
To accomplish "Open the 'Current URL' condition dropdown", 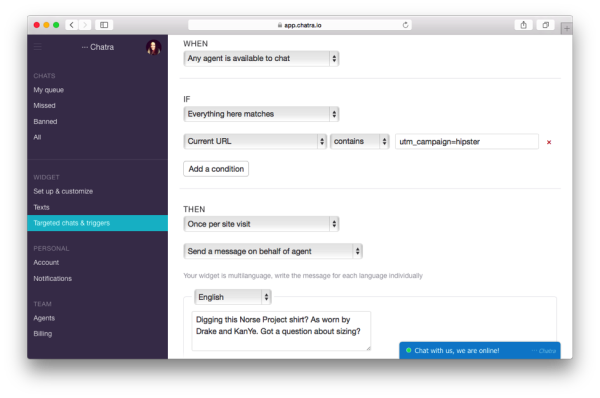I will click(x=255, y=141).
